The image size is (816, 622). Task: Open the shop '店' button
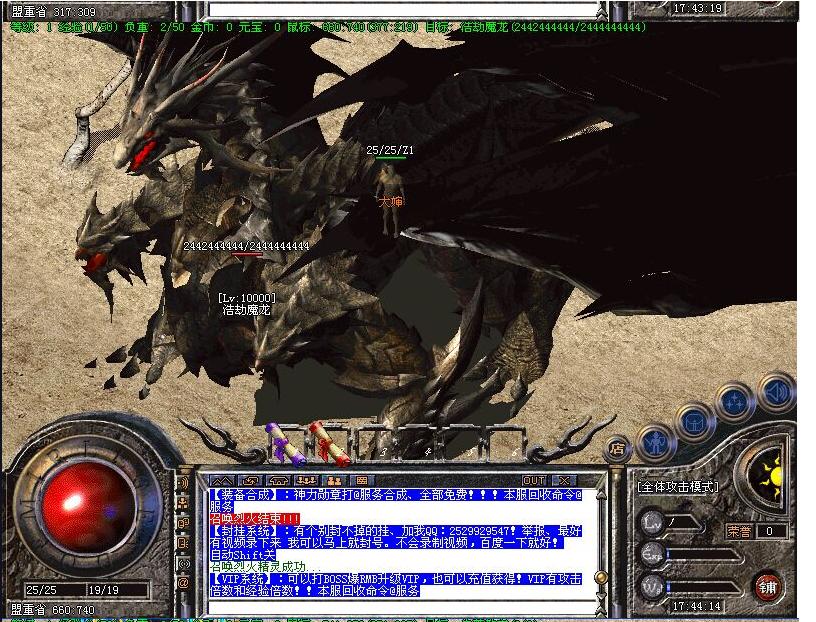[x=617, y=448]
